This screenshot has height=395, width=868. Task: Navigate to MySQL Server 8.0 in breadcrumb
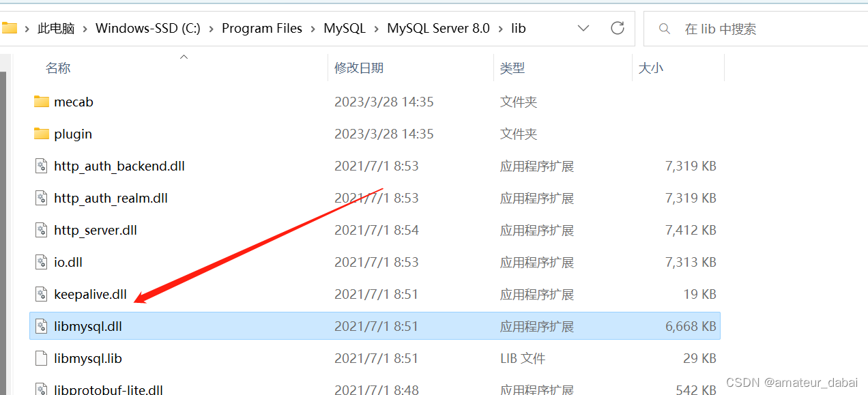tap(438, 28)
